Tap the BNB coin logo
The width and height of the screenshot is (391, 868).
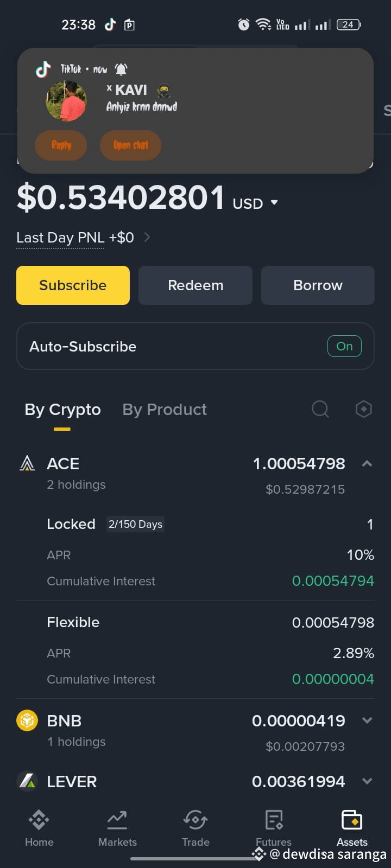[27, 720]
